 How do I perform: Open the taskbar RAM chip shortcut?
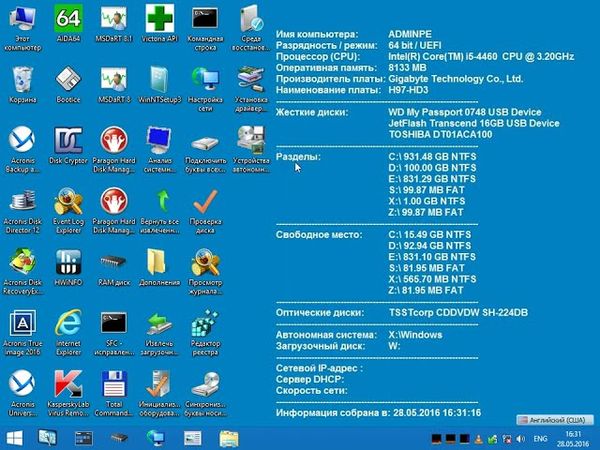(x=119, y=438)
